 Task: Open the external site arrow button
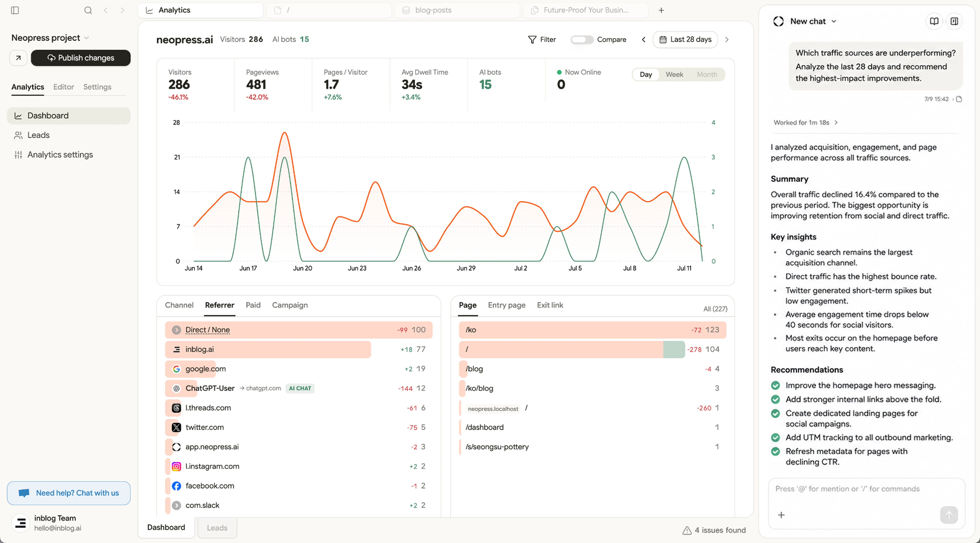point(18,58)
